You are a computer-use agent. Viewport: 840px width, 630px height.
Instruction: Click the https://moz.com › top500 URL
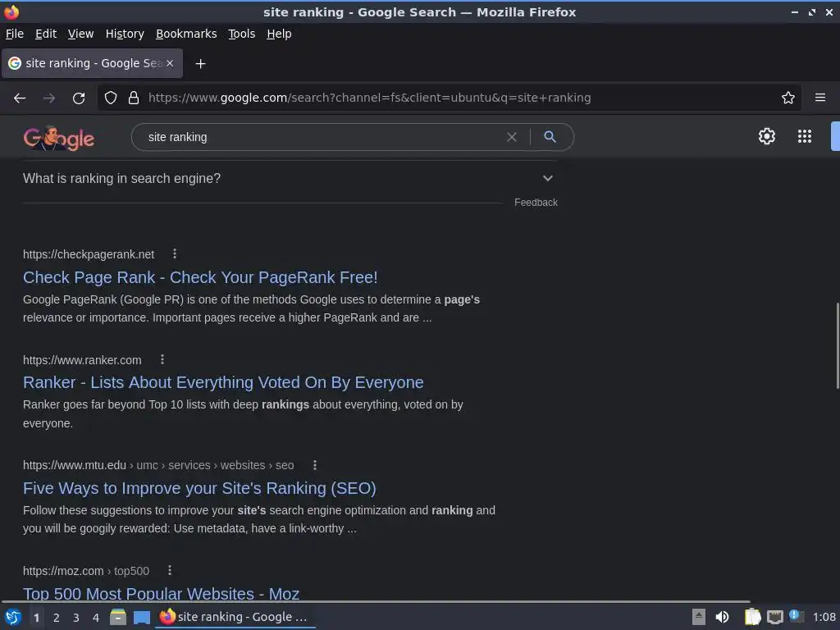[85, 571]
